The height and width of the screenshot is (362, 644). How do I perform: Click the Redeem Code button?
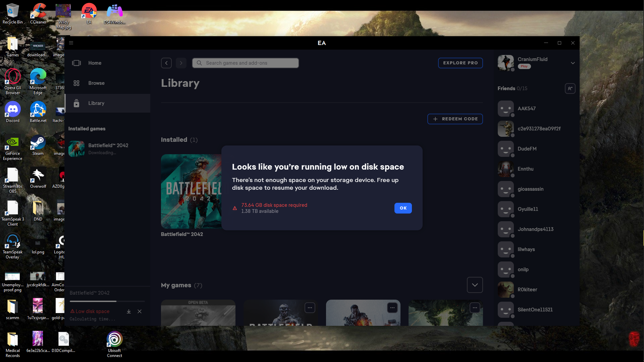[455, 119]
